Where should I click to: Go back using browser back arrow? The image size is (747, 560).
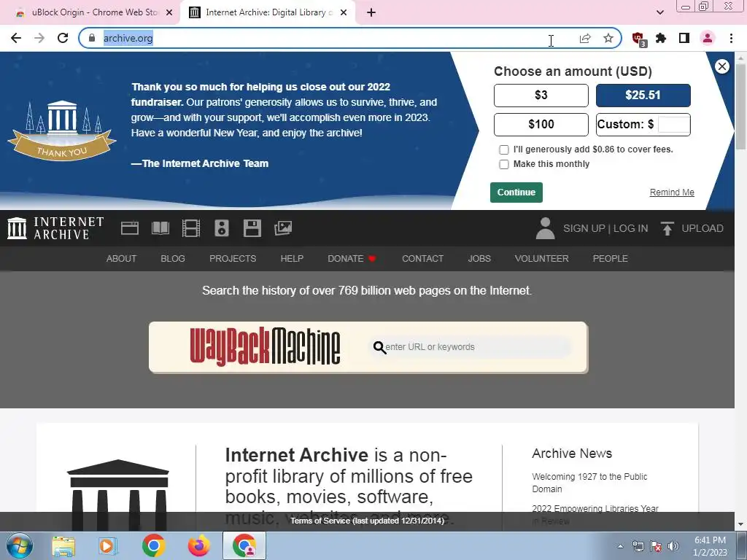[16, 38]
